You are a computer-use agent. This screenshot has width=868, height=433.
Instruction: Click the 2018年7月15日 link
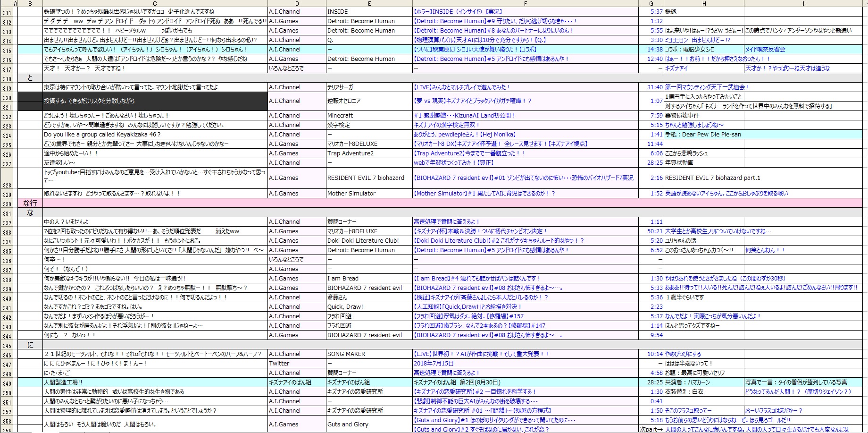(433, 363)
